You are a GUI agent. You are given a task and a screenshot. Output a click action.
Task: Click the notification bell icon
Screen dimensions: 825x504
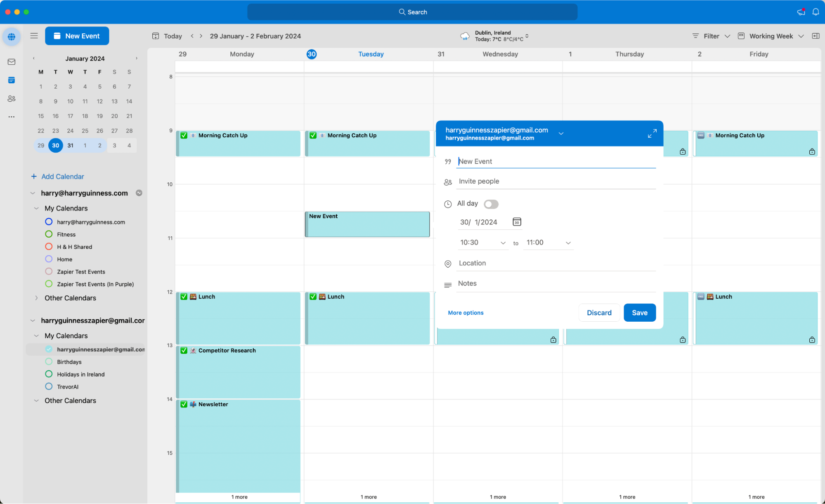click(x=816, y=12)
